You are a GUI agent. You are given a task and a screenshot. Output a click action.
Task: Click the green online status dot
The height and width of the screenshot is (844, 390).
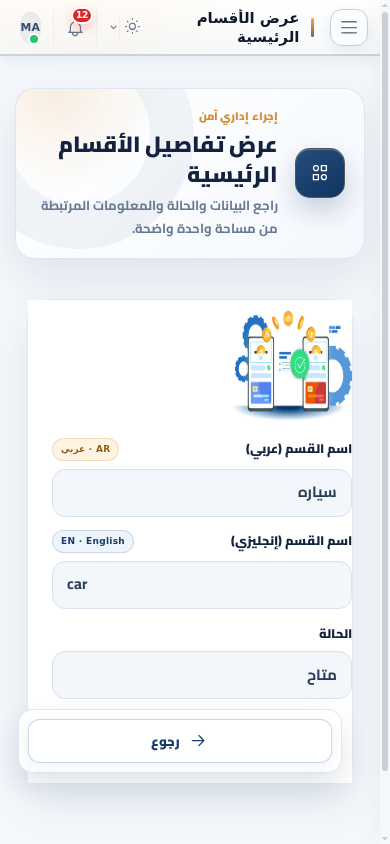point(34,39)
